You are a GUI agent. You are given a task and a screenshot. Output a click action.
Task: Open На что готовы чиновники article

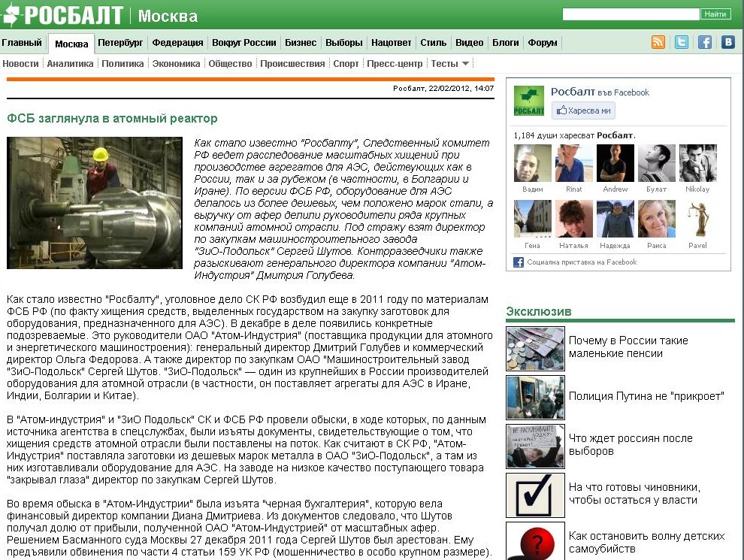(x=634, y=494)
